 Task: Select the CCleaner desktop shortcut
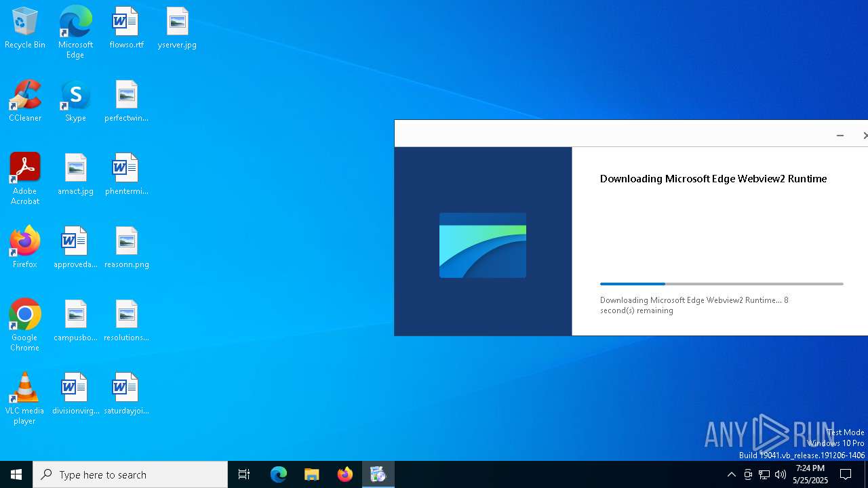[x=25, y=102]
